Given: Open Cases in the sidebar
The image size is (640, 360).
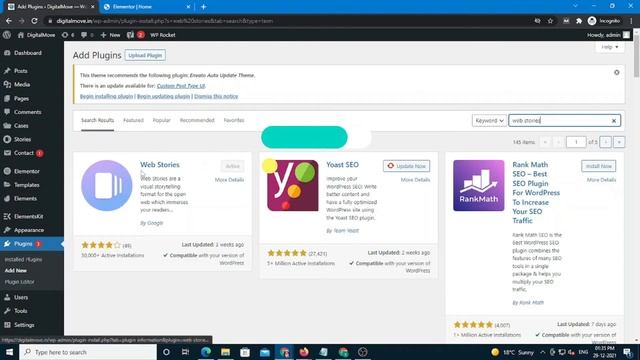Looking at the screenshot, I should (21, 126).
